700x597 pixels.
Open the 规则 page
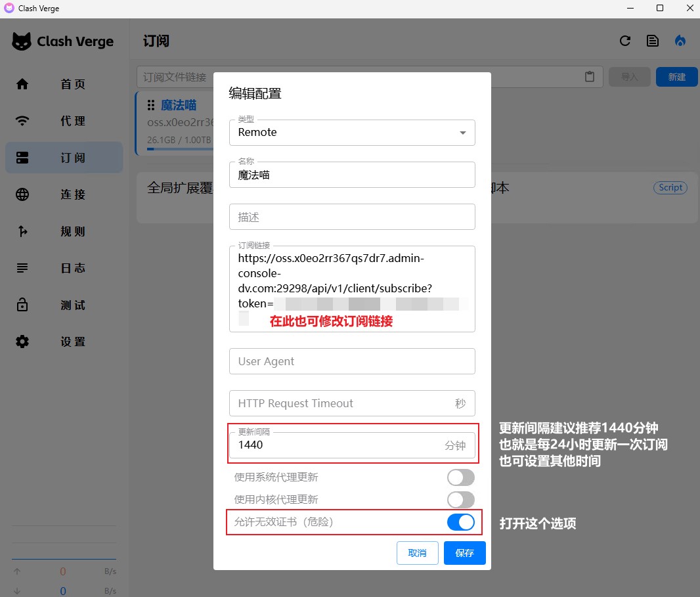(64, 231)
